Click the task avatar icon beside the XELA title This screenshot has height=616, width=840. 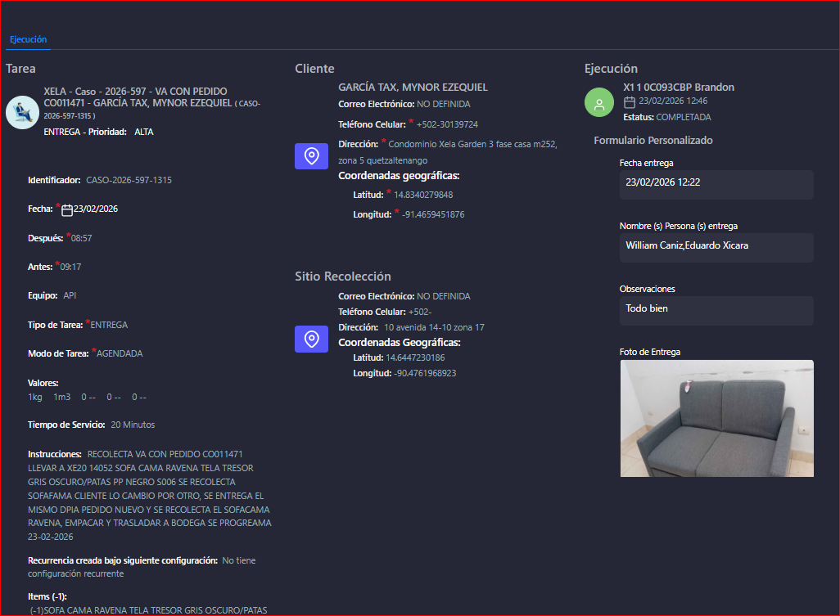tap(22, 112)
